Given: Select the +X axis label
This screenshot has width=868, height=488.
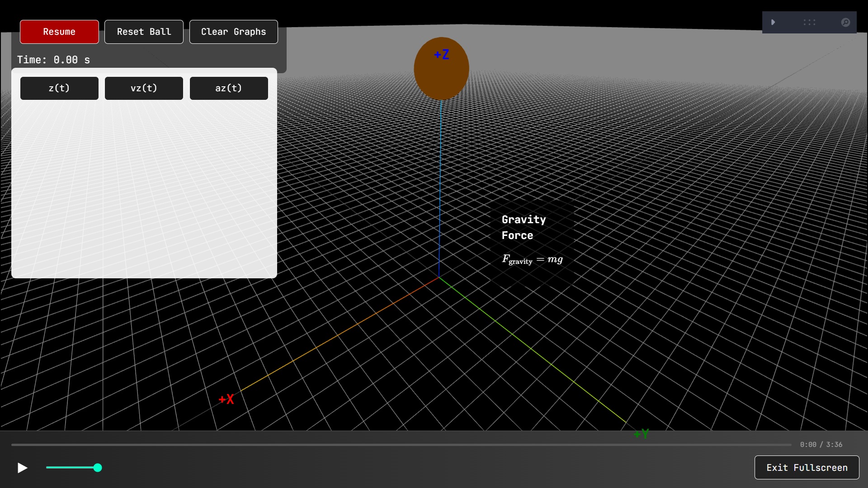Looking at the screenshot, I should point(226,399).
